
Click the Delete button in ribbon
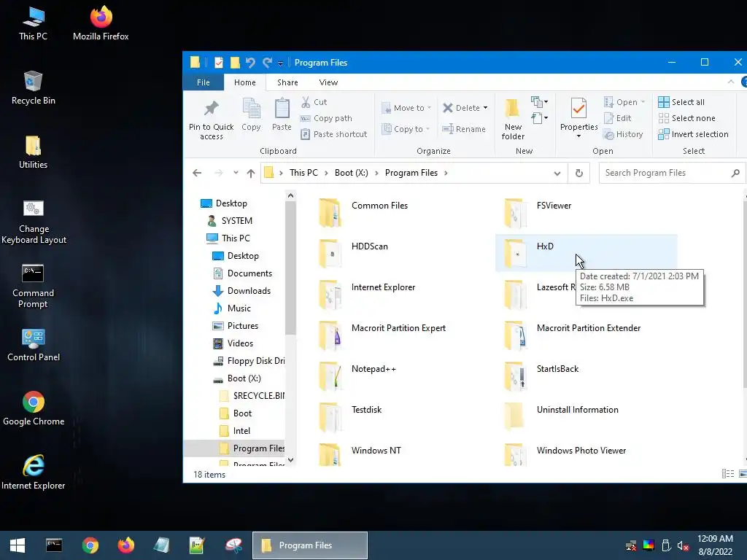coord(461,108)
